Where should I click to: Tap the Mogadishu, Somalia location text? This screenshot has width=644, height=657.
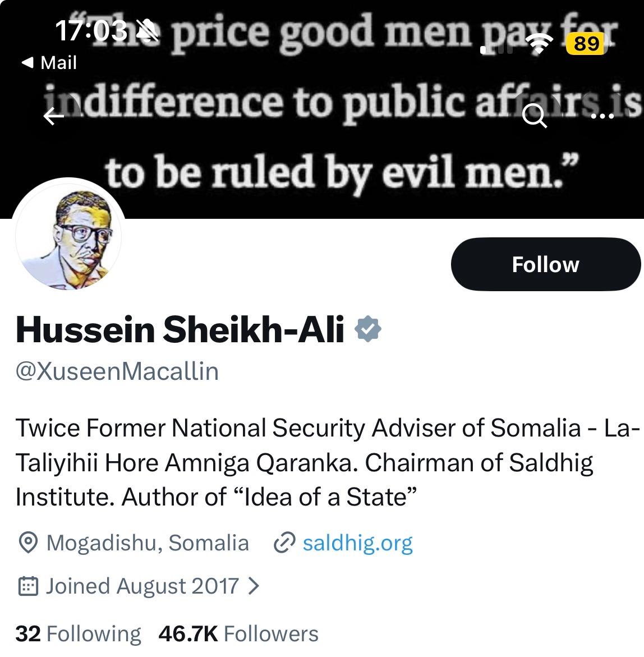[x=148, y=543]
